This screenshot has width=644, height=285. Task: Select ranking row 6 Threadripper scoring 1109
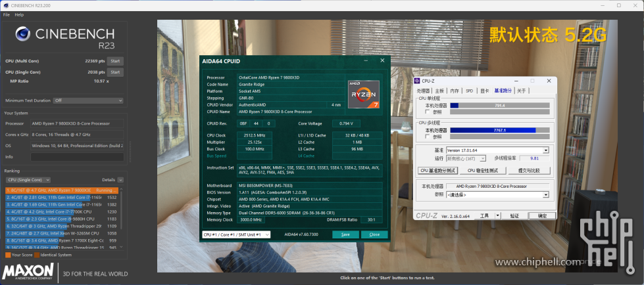(62, 227)
